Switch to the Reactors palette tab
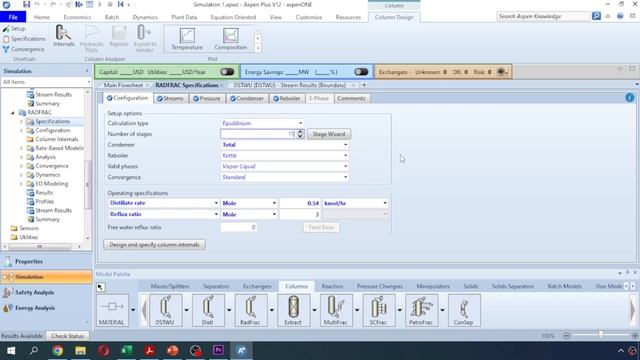This screenshot has width=640, height=360. click(332, 286)
